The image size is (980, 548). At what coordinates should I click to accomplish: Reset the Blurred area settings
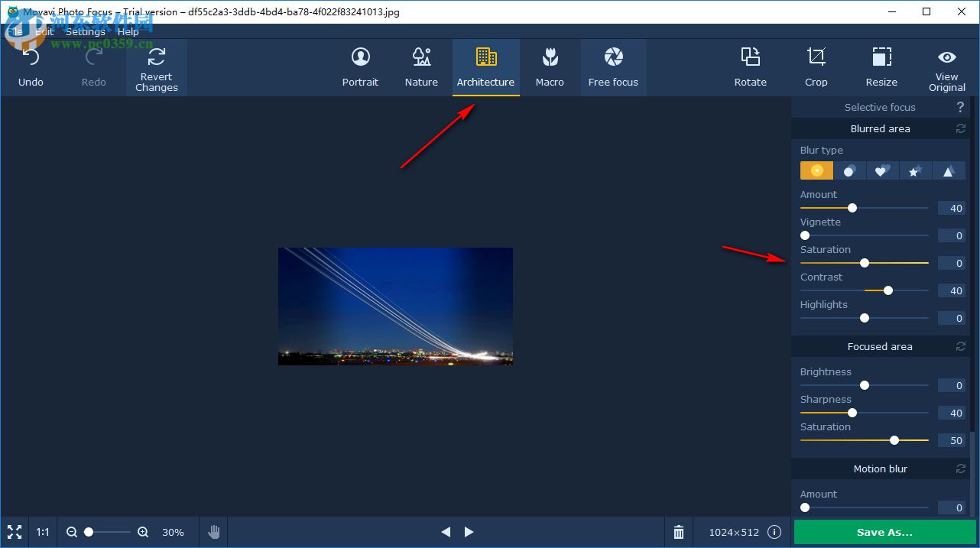(960, 128)
